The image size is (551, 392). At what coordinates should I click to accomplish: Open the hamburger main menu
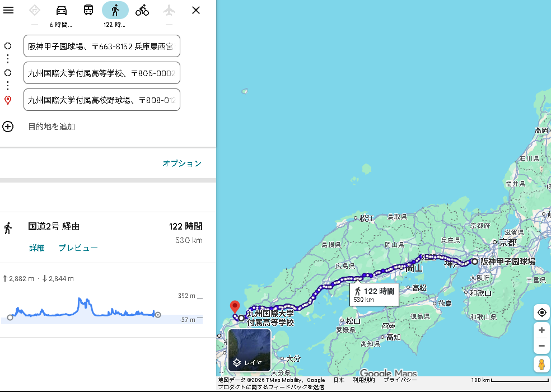(x=8, y=10)
